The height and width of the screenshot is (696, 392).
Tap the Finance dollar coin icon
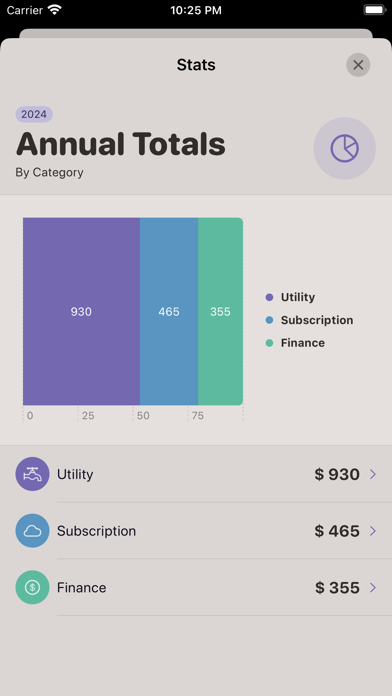click(32, 587)
